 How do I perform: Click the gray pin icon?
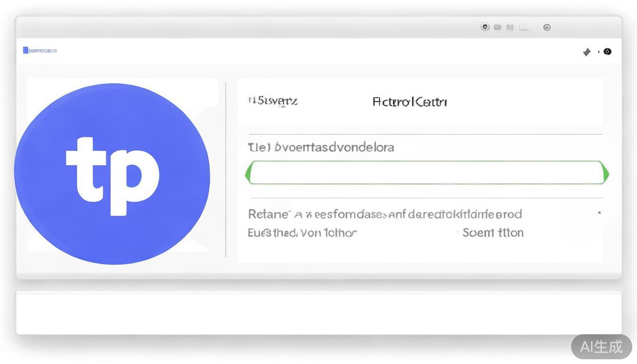click(x=587, y=52)
